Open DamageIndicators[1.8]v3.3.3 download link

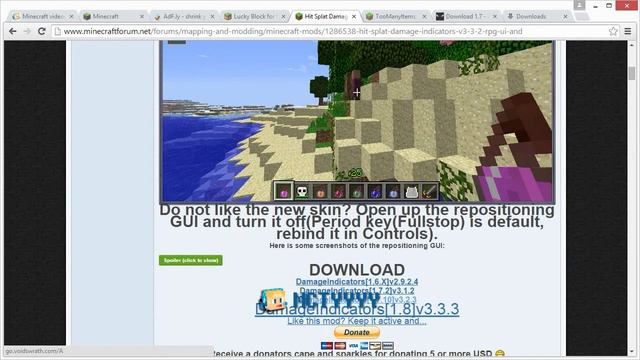(357, 309)
